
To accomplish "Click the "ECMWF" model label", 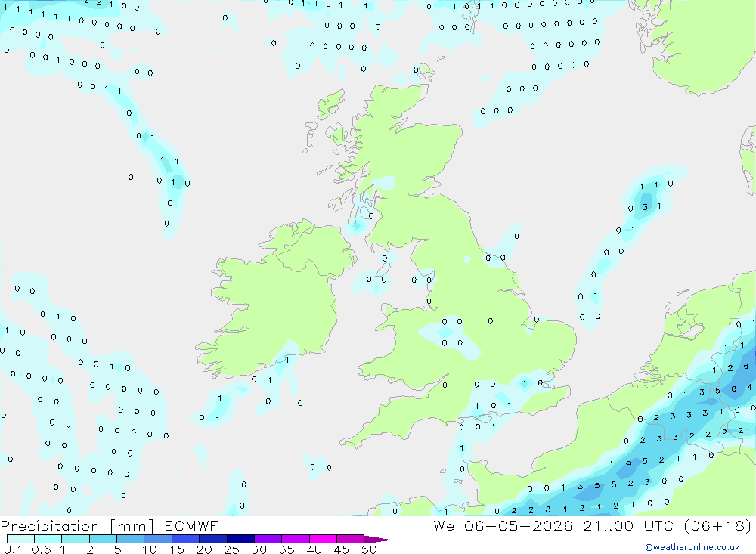I will coord(191,525).
